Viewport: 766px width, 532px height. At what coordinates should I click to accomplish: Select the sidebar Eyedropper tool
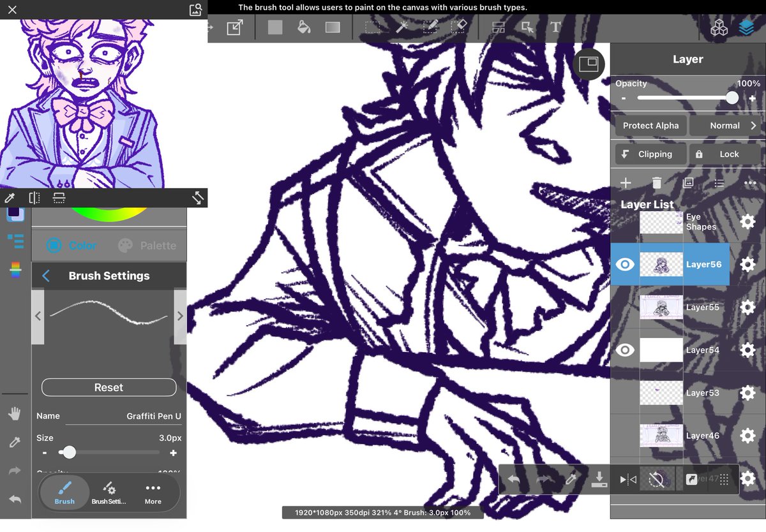click(x=15, y=443)
